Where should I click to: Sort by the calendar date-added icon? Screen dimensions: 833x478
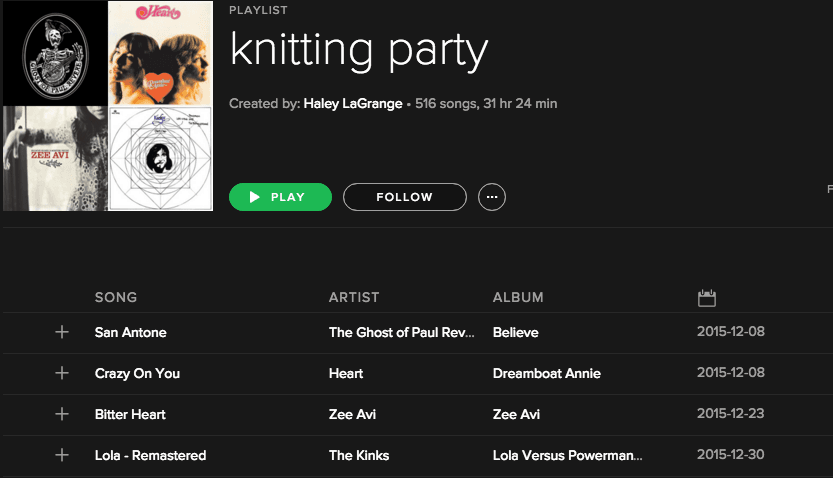click(x=707, y=297)
